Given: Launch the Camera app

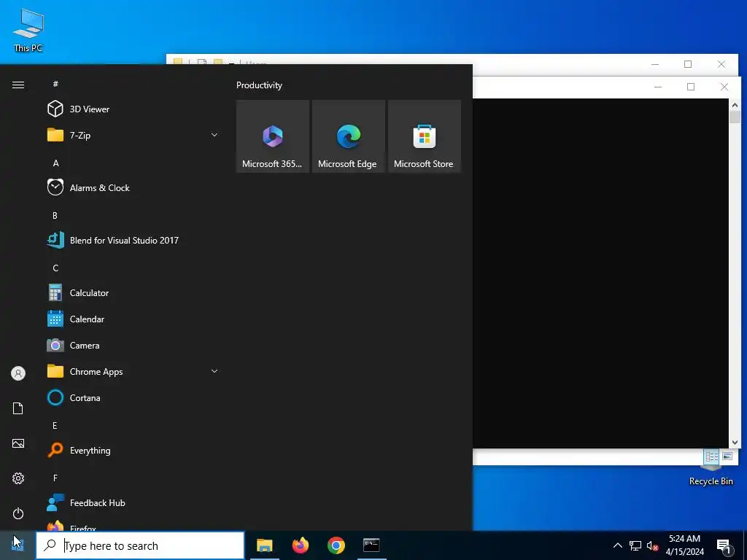Looking at the screenshot, I should pyautogui.click(x=133, y=345).
